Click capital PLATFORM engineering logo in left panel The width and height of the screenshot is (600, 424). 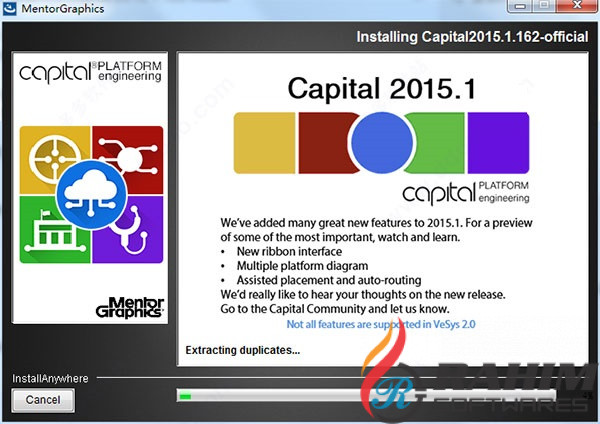tap(90, 72)
